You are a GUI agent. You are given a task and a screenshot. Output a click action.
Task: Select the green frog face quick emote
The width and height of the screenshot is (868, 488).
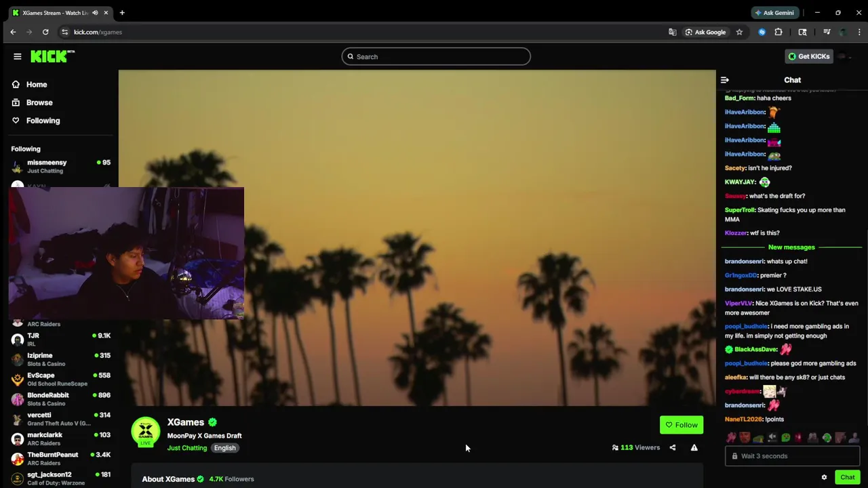[x=786, y=438]
